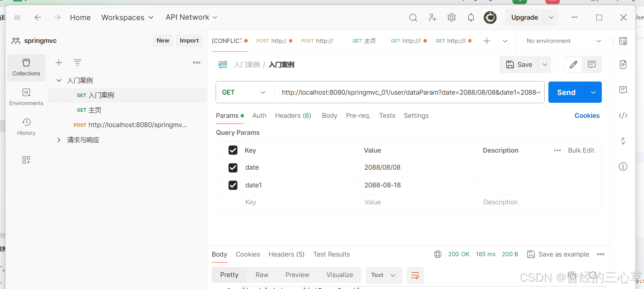Click the filter collections icon
Image resolution: width=644 pixels, height=289 pixels.
click(x=77, y=63)
